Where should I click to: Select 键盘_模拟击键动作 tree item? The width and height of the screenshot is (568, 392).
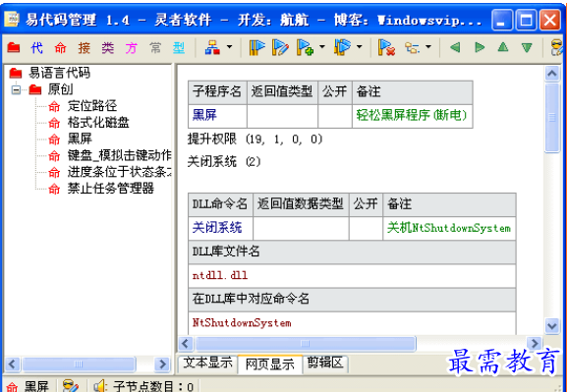(119, 155)
